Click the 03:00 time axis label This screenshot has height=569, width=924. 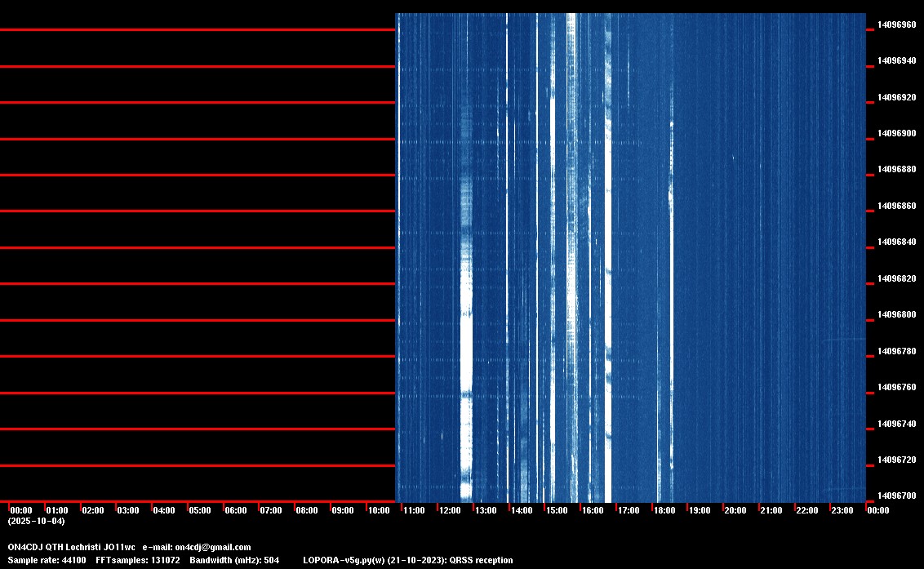point(128,510)
